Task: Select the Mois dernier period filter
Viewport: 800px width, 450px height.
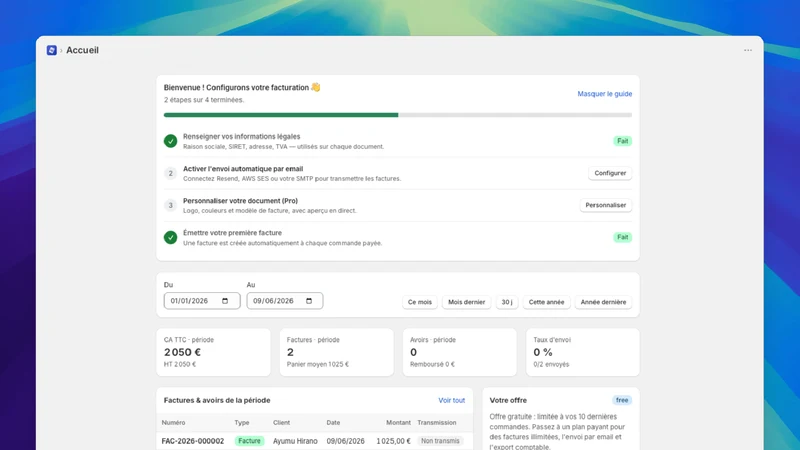Action: pyautogui.click(x=466, y=302)
